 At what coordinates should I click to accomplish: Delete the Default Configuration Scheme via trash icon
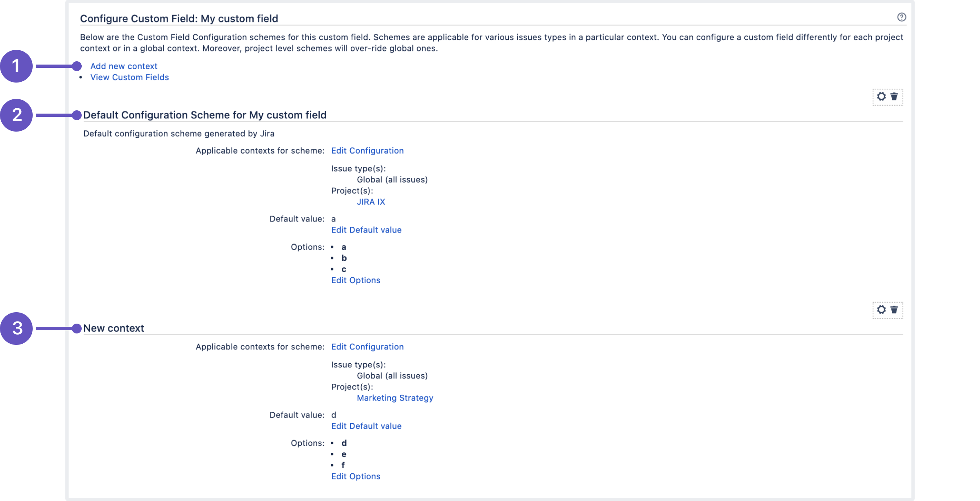(x=894, y=96)
